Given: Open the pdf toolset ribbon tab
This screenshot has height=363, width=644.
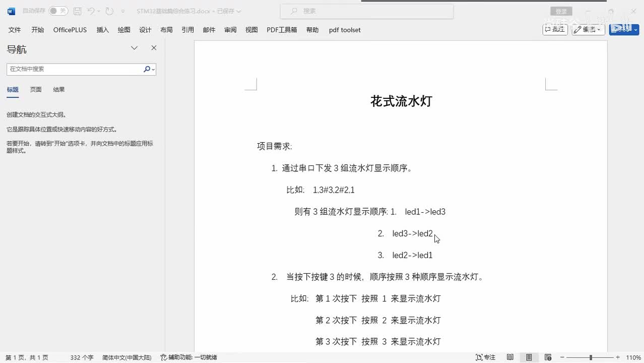Looking at the screenshot, I should click(x=345, y=30).
